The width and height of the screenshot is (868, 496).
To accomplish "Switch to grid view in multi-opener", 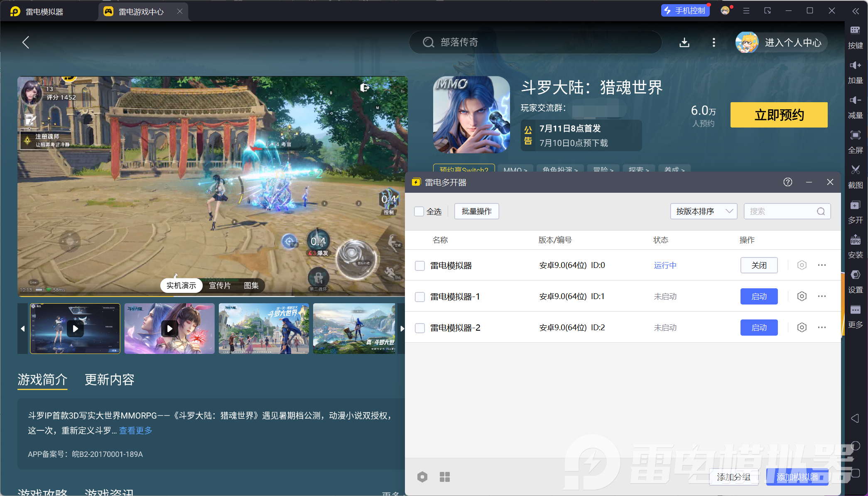I will pos(444,477).
